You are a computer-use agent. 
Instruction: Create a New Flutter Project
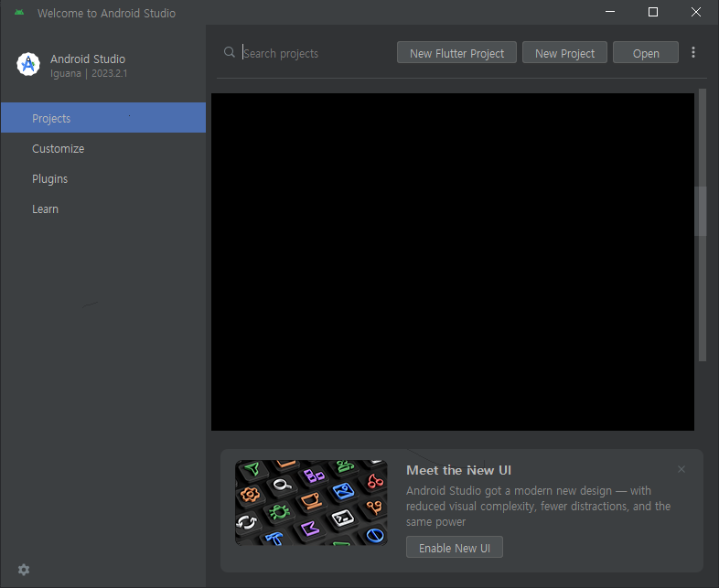(x=456, y=53)
